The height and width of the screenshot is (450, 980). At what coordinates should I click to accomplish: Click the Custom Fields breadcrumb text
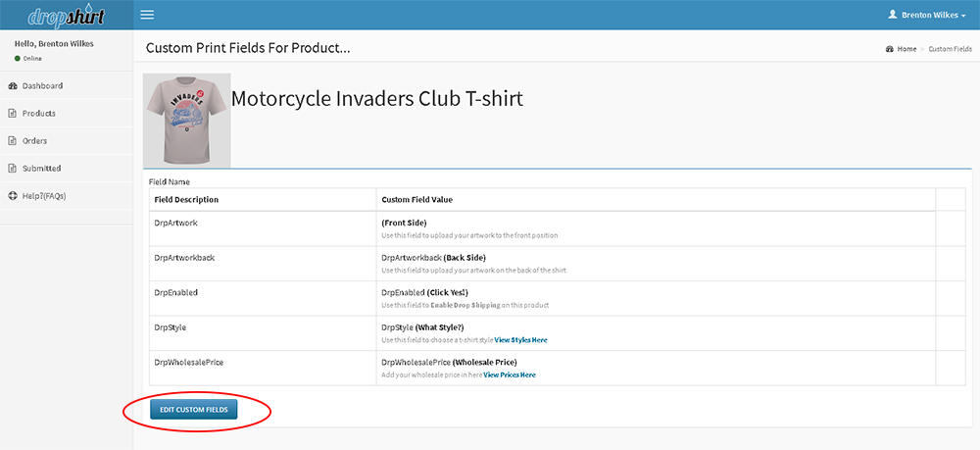[950, 49]
